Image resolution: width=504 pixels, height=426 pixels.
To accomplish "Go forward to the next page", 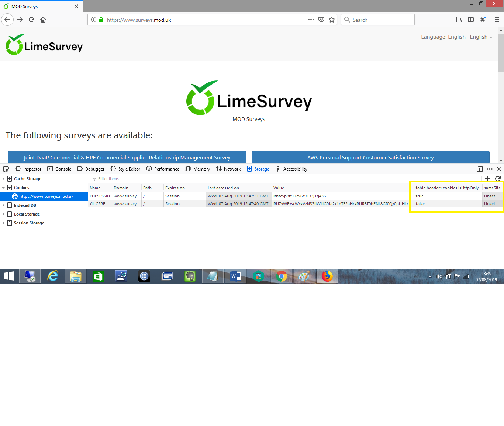I will point(20,20).
